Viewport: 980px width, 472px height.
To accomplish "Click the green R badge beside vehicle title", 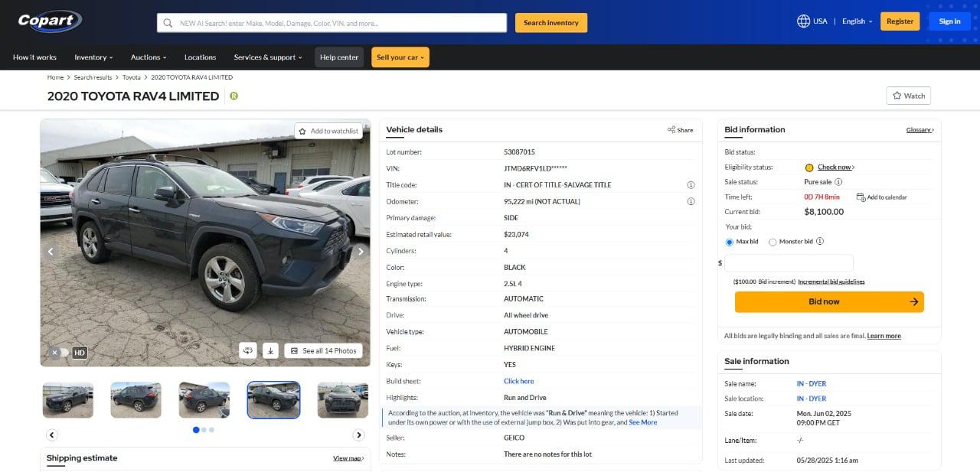I will [x=234, y=96].
